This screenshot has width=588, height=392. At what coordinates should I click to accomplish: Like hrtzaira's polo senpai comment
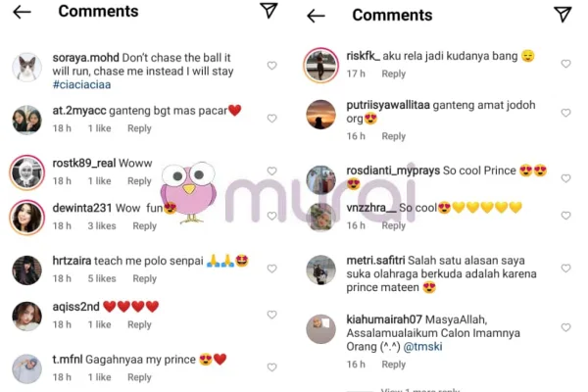(271, 262)
